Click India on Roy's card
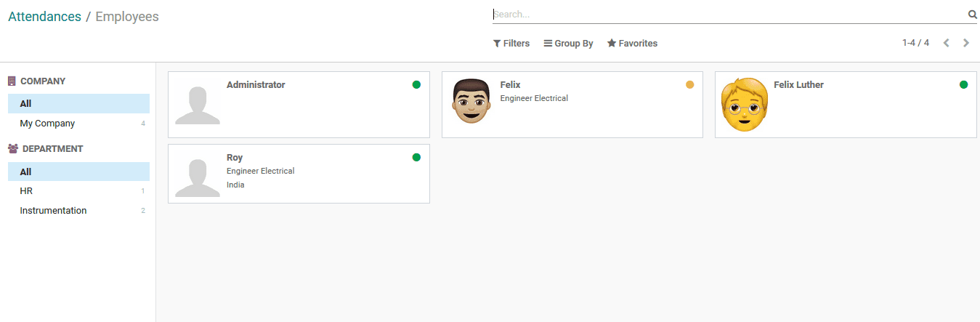Image resolution: width=980 pixels, height=322 pixels. [235, 185]
